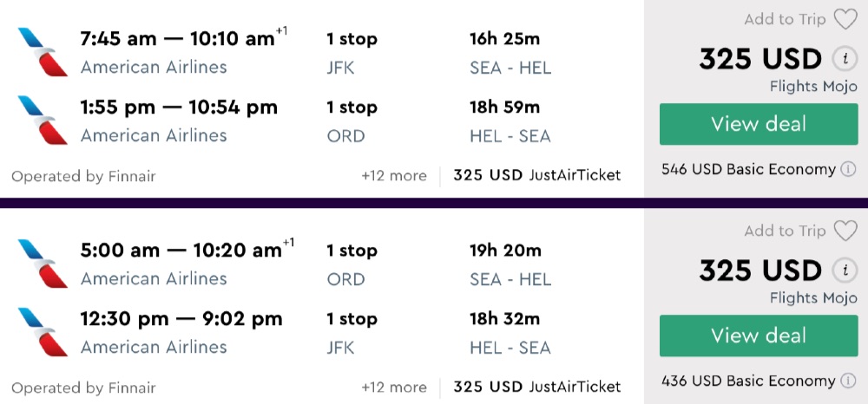
Task: Toggle Add to Trip on second result
Action: (x=785, y=231)
